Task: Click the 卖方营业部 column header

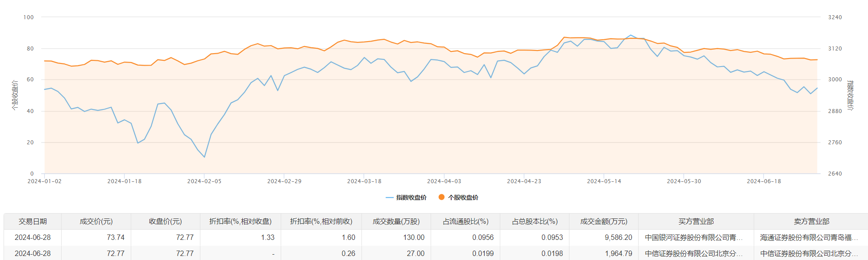Action: click(811, 222)
